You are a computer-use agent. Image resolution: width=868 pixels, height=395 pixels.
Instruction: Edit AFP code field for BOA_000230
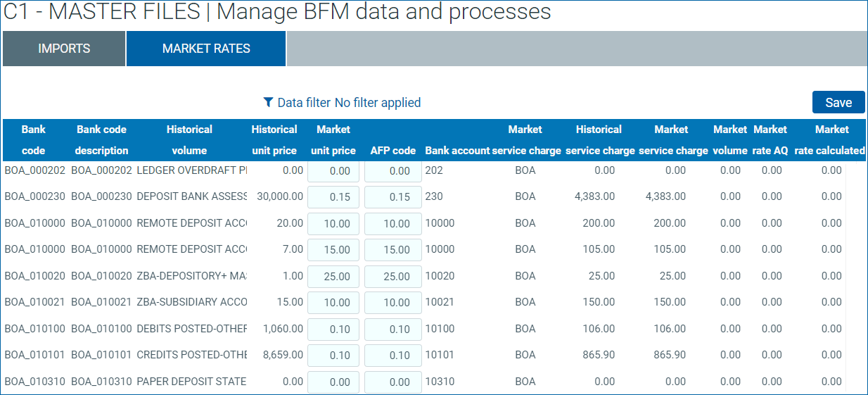click(x=393, y=197)
